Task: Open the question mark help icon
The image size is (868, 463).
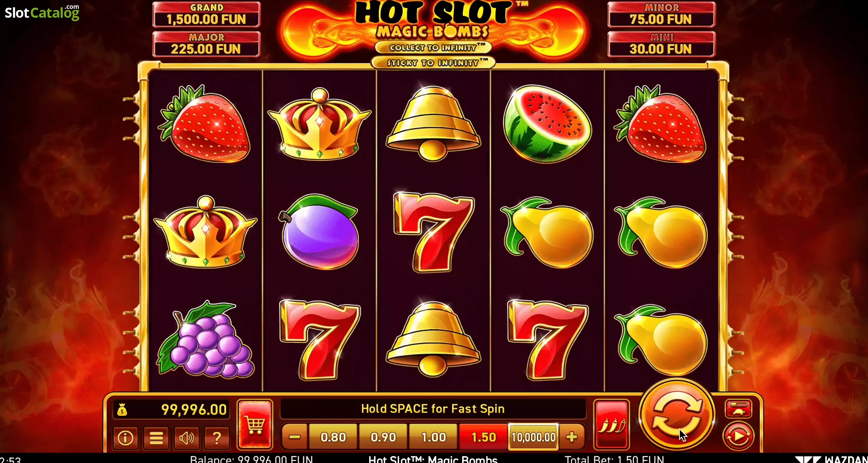Action: click(x=217, y=438)
